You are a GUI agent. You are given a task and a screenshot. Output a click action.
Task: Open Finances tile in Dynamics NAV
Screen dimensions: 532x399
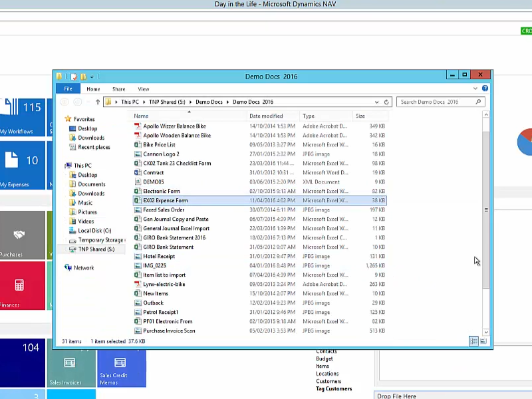[23, 285]
